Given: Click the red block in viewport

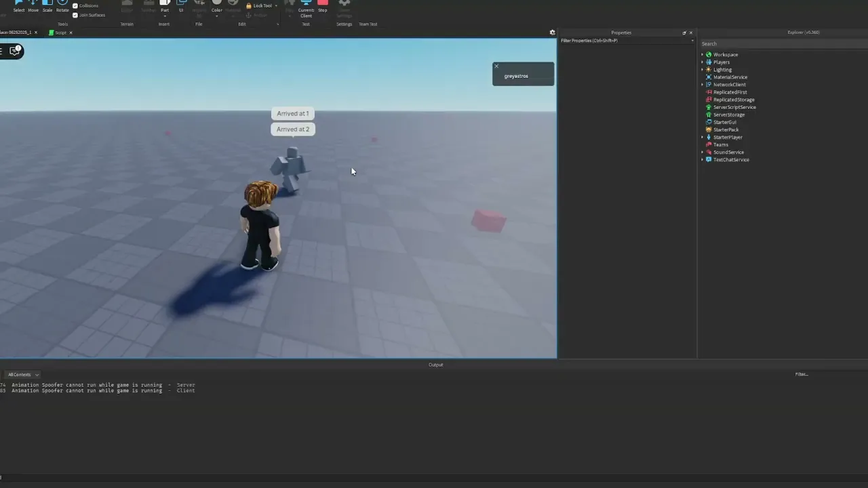Looking at the screenshot, I should pos(489,221).
